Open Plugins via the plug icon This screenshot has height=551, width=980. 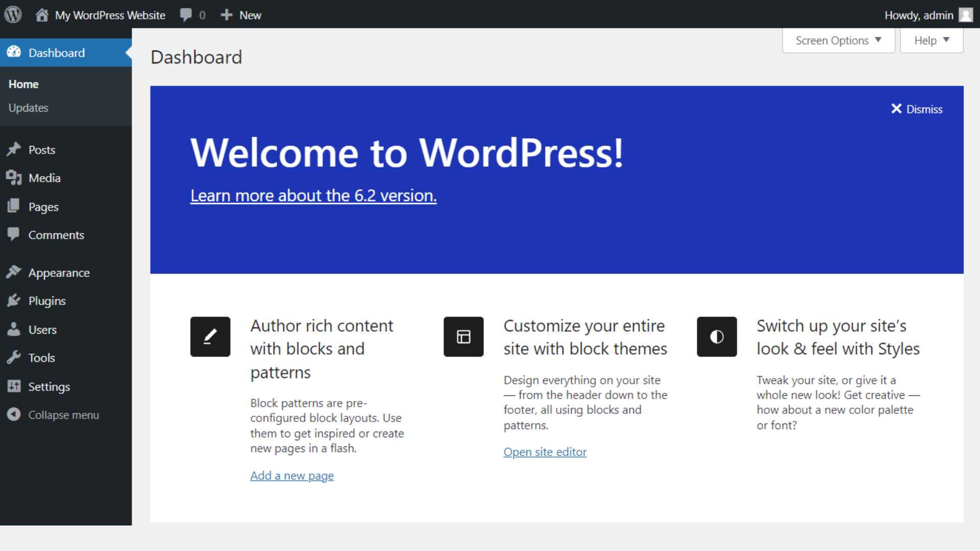coord(14,300)
